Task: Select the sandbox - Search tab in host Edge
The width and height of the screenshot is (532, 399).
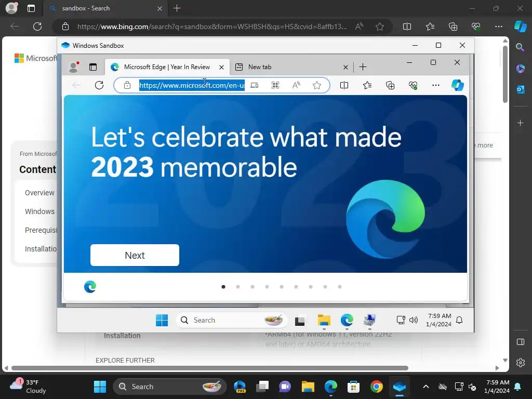Action: pyautogui.click(x=105, y=8)
